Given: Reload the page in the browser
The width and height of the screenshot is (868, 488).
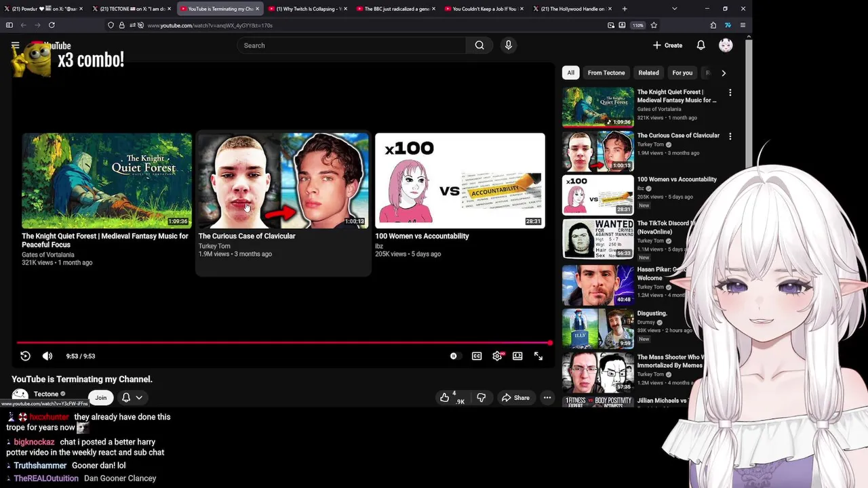Looking at the screenshot, I should coord(52,25).
